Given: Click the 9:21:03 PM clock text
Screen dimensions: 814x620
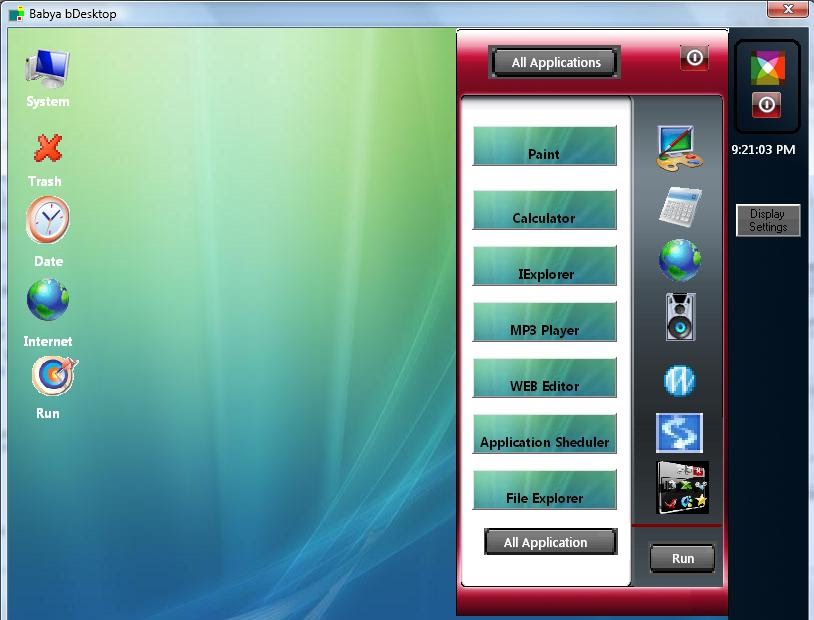Looking at the screenshot, I should tap(763, 150).
